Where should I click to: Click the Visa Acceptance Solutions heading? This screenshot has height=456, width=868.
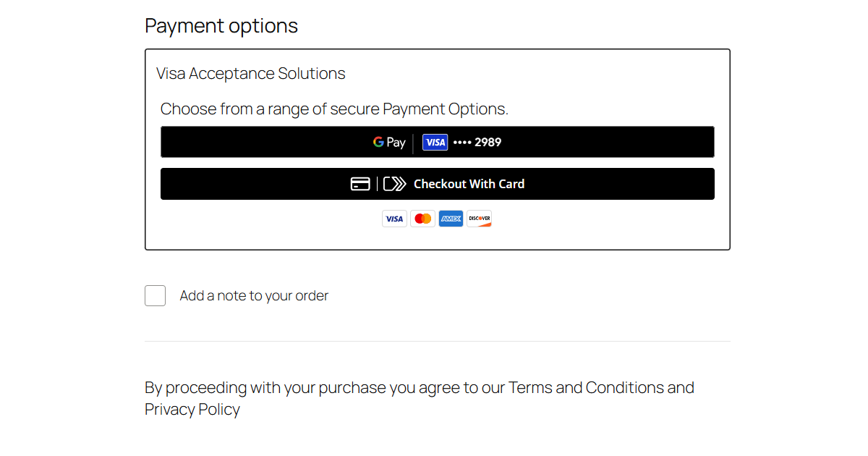pyautogui.click(x=250, y=73)
